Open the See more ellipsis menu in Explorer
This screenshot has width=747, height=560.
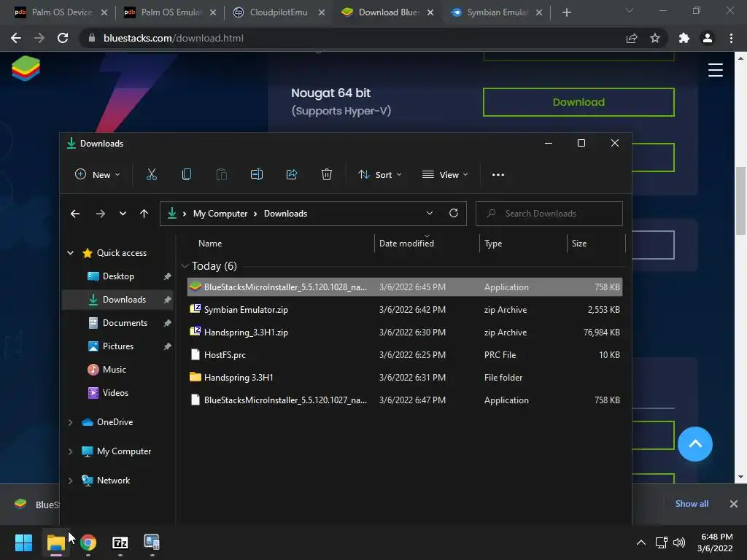[498, 175]
